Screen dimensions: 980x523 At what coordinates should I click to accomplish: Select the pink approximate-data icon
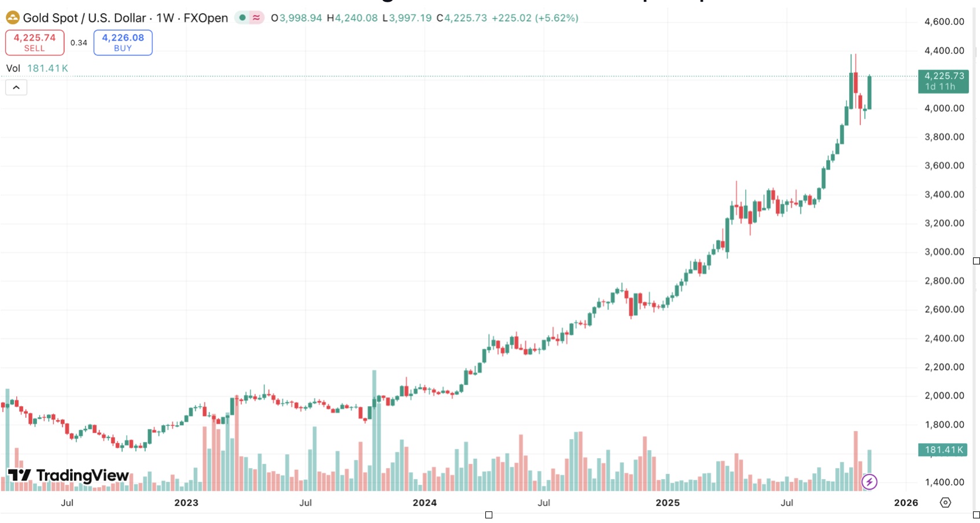click(x=256, y=18)
